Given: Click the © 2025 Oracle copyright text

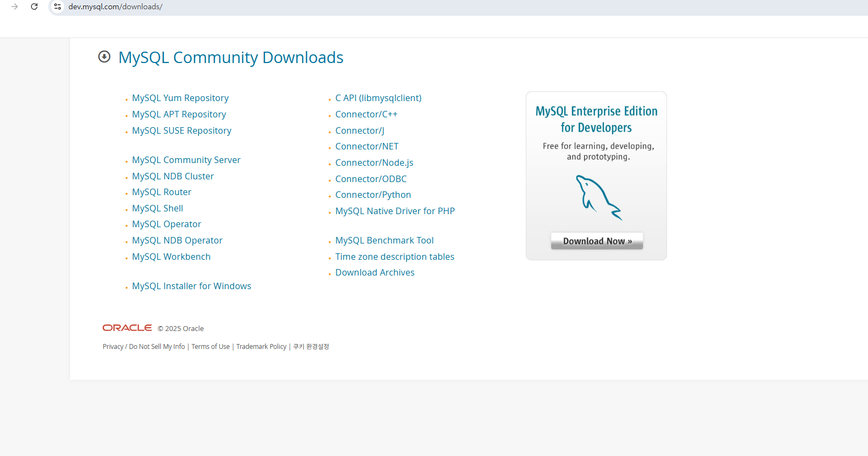Looking at the screenshot, I should click(x=181, y=328).
